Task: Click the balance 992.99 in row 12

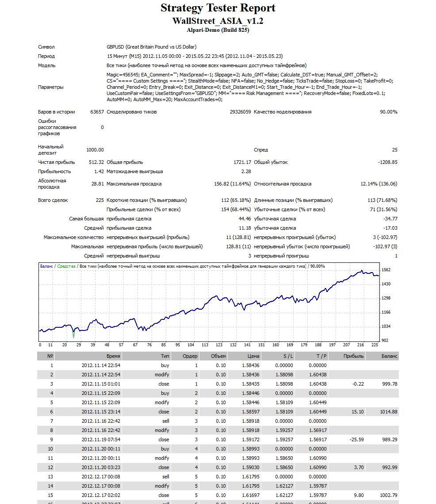Action: point(390,468)
